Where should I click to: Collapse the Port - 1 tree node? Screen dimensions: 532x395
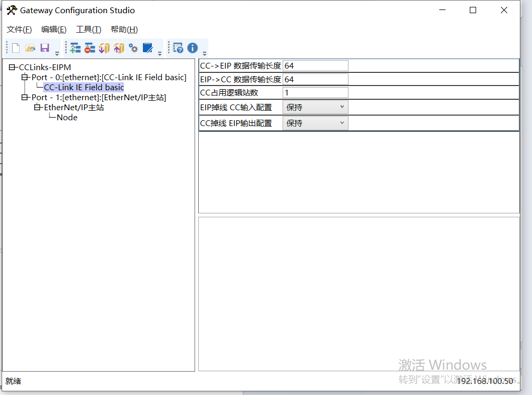click(x=24, y=98)
